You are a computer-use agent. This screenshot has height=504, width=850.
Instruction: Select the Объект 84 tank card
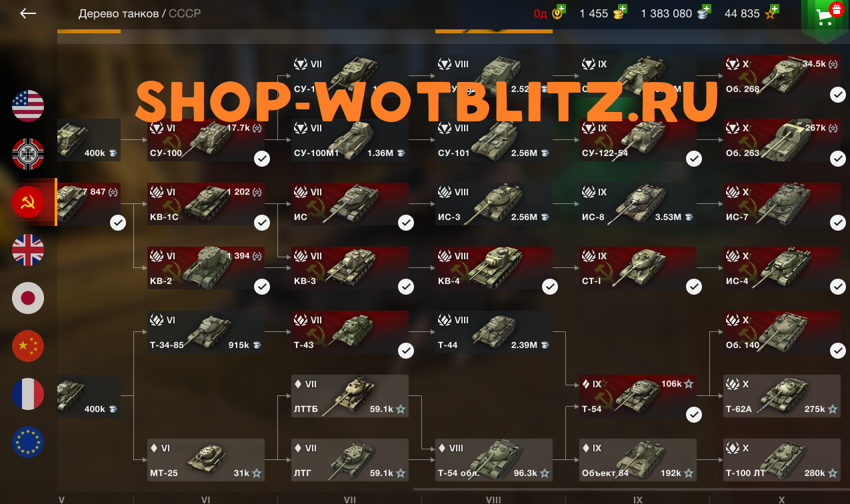638,460
